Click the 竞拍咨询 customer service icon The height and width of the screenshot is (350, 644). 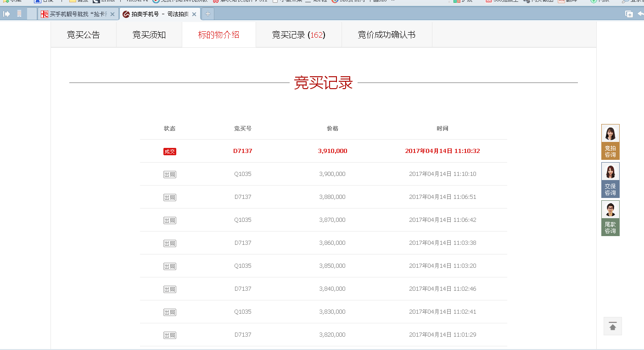pos(610,142)
